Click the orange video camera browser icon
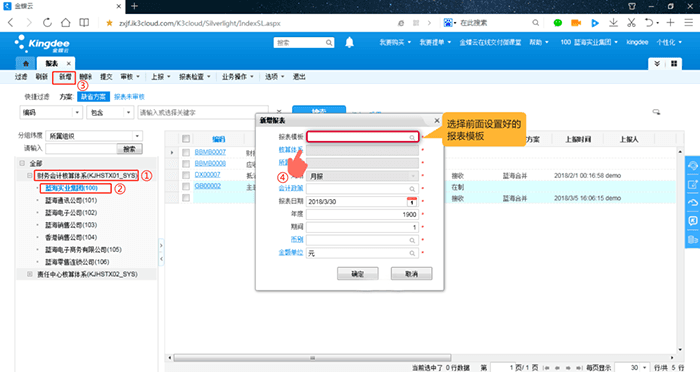The height and width of the screenshot is (372, 700). point(576,23)
